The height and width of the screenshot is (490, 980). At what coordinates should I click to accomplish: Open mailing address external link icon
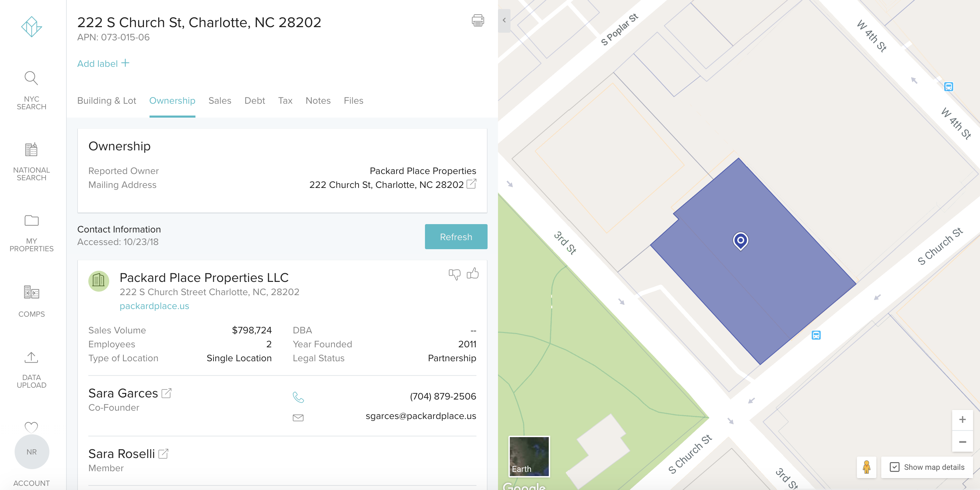(x=471, y=184)
